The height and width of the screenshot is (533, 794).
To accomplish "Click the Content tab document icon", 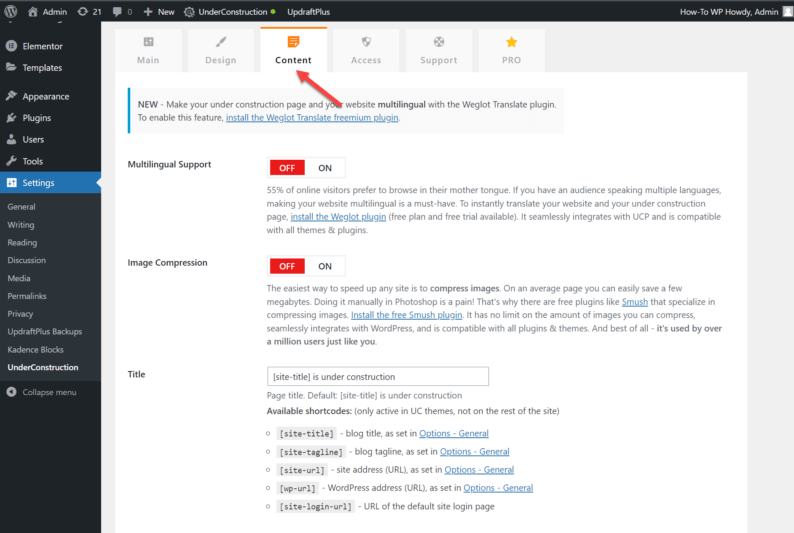I will (293, 42).
